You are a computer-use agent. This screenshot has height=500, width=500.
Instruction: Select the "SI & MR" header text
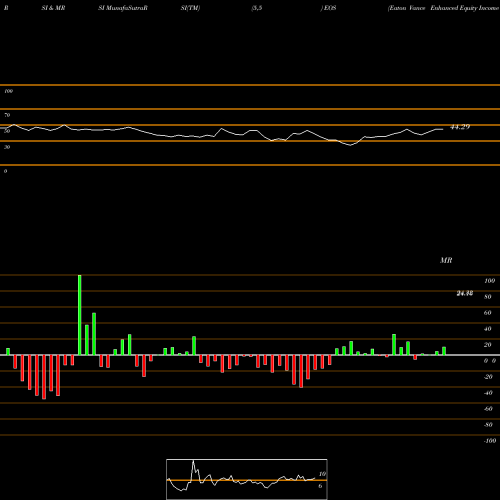click(53, 8)
